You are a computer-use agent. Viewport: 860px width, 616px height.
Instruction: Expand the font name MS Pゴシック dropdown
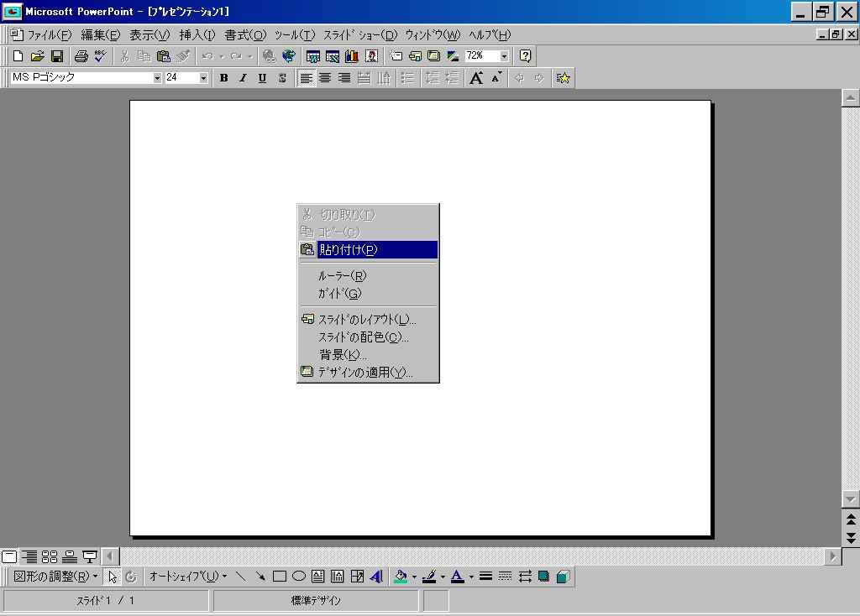[157, 78]
